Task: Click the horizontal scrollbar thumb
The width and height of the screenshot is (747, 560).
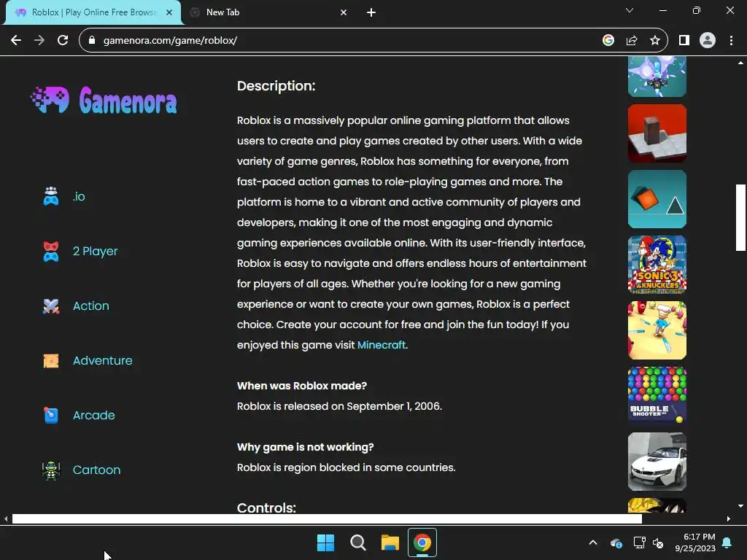Action: [x=327, y=518]
